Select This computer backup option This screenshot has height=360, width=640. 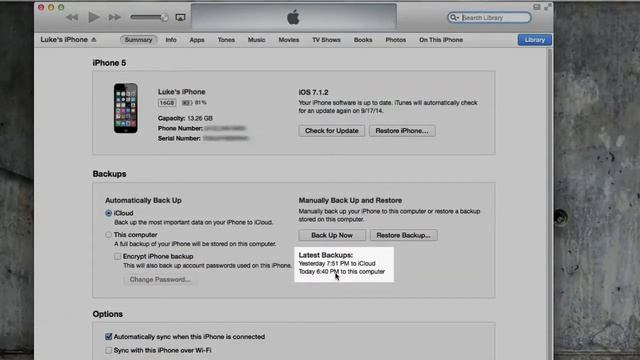point(108,235)
